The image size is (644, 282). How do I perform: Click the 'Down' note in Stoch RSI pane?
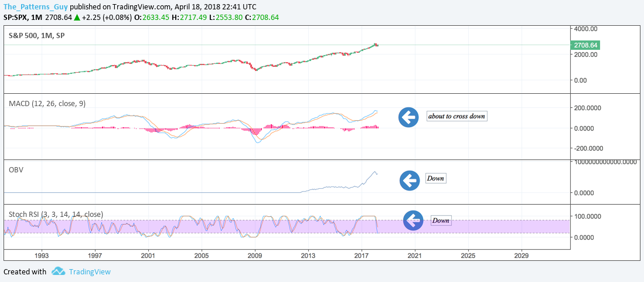point(440,221)
